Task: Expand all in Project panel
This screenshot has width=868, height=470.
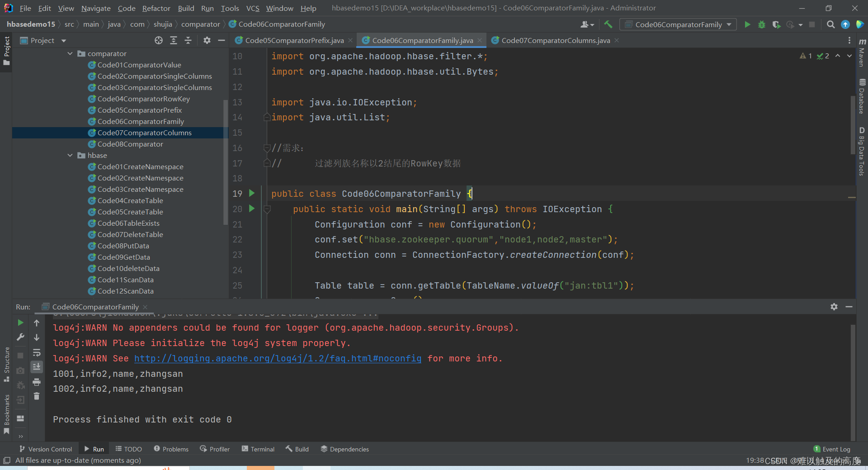Action: [x=174, y=40]
